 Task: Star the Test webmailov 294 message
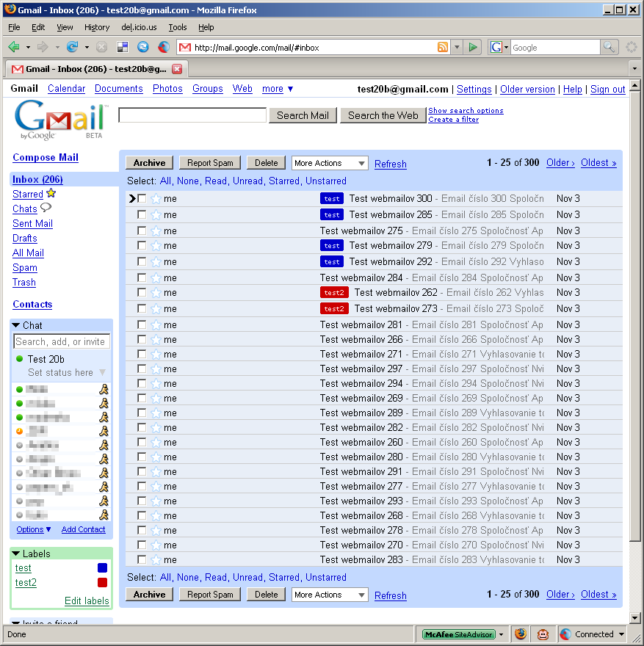tap(156, 384)
